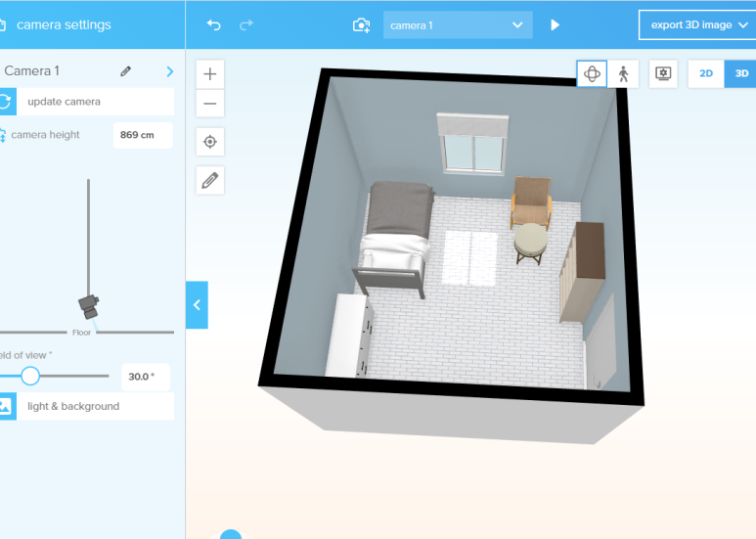Select the wicker armchair in the room

click(531, 202)
